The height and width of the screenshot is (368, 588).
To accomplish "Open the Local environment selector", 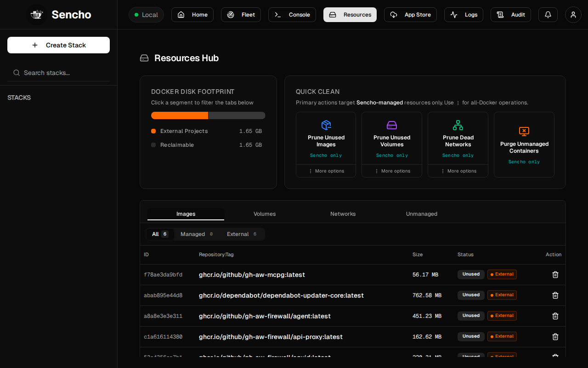I will pyautogui.click(x=146, y=15).
